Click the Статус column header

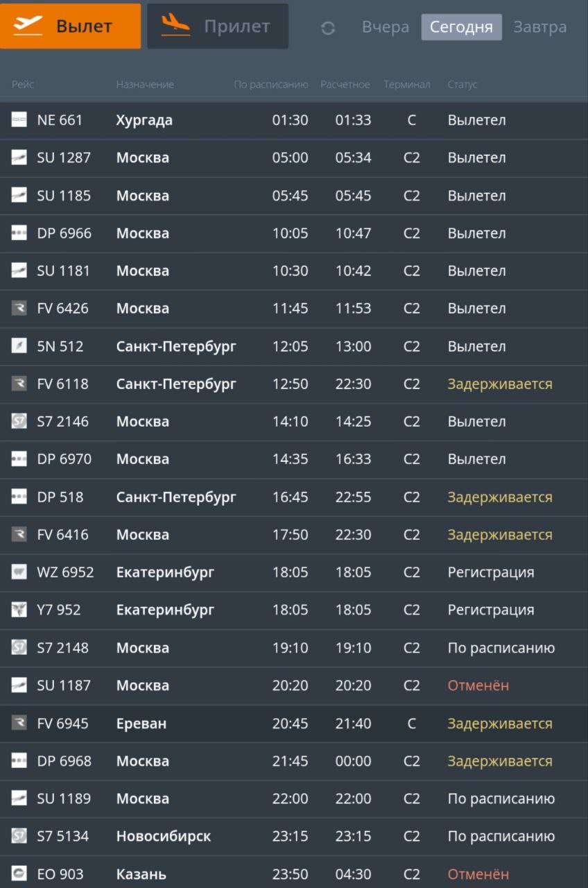pos(462,85)
